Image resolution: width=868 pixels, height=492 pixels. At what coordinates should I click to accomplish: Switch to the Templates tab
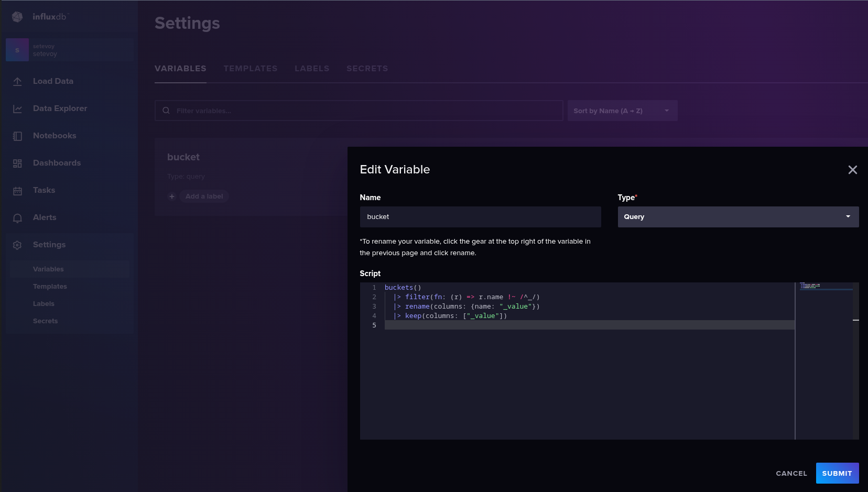coord(250,69)
